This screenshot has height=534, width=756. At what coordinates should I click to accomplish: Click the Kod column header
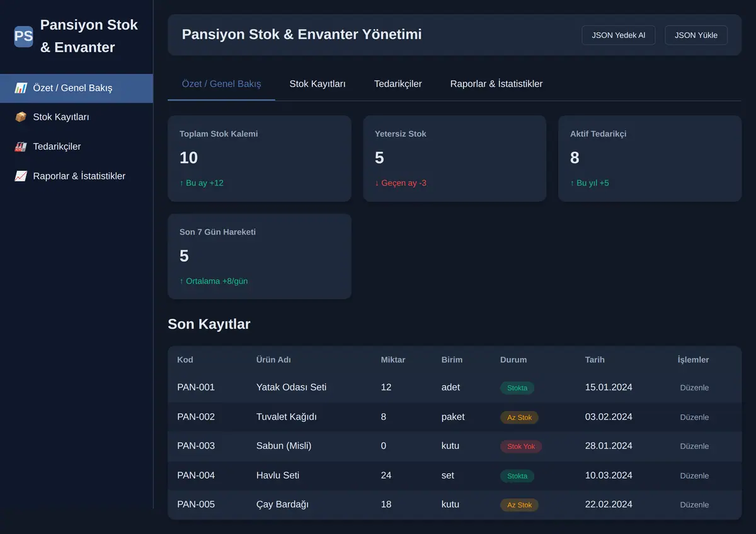tap(185, 360)
